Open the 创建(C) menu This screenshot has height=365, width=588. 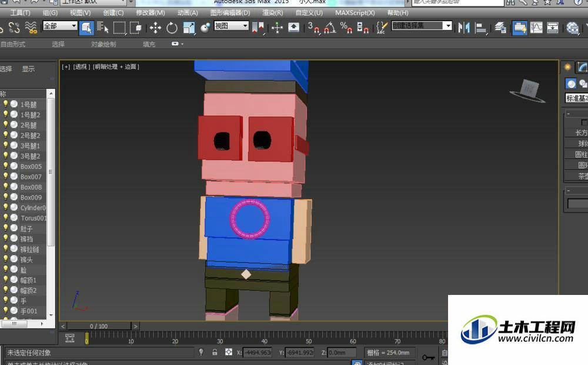[x=113, y=12]
